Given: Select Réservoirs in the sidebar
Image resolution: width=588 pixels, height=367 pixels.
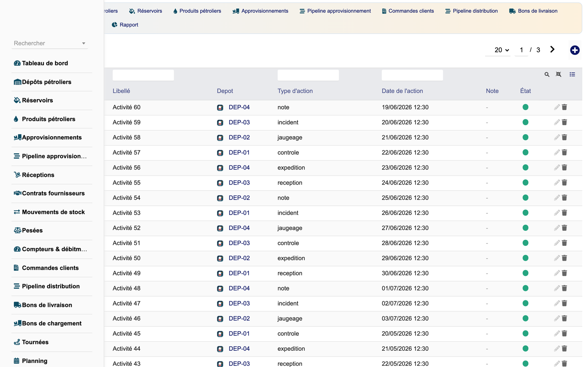Looking at the screenshot, I should (x=52, y=100).
